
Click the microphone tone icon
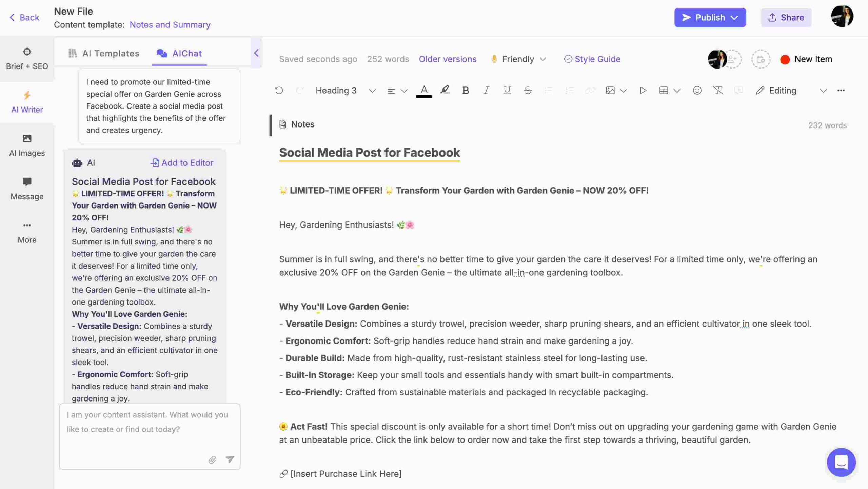(x=494, y=59)
